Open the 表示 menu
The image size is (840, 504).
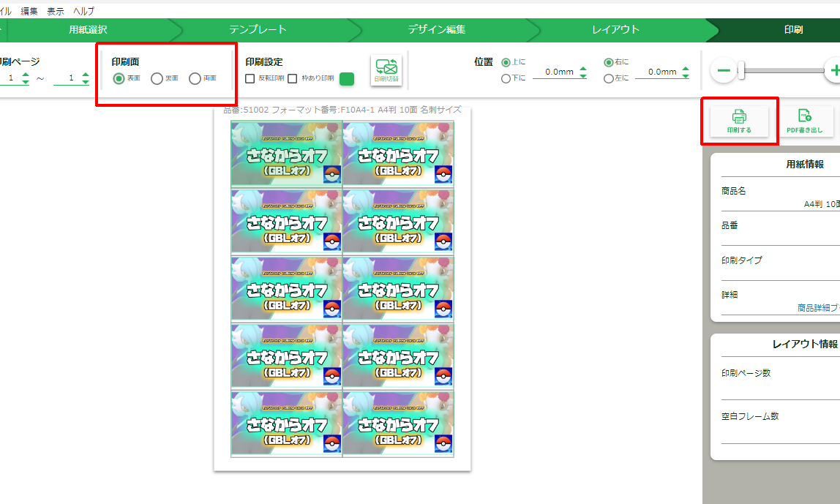(x=55, y=11)
